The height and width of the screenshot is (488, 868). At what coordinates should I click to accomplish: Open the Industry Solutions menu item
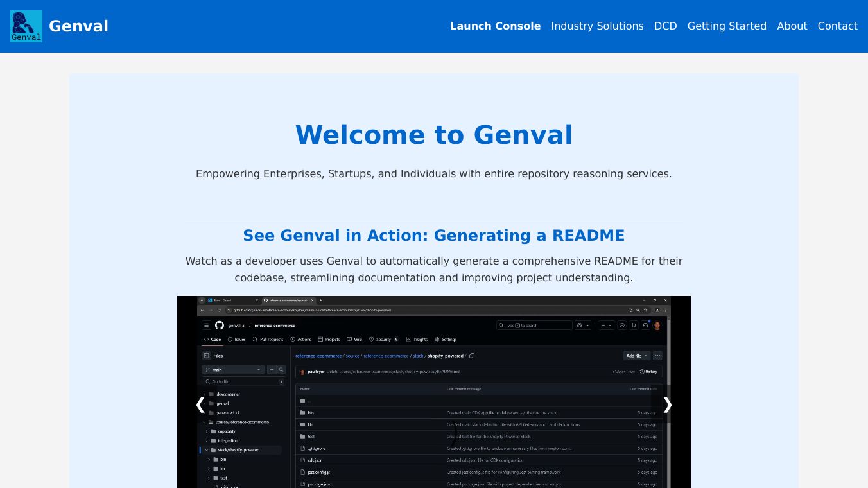click(597, 26)
